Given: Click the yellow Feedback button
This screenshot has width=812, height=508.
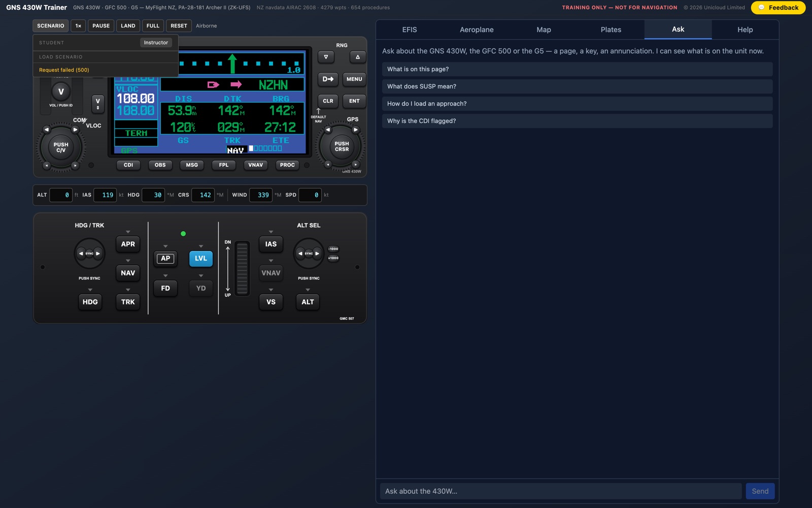Looking at the screenshot, I should tap(778, 8).
